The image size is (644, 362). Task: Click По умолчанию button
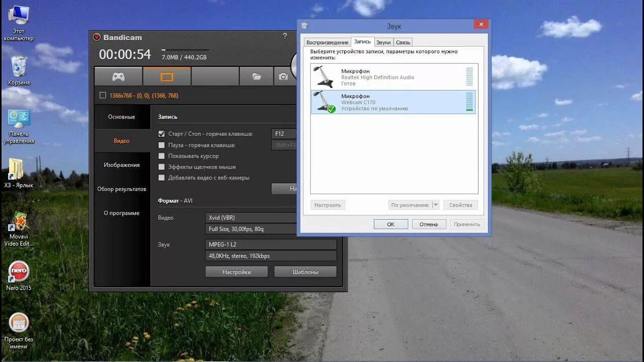[x=410, y=205]
